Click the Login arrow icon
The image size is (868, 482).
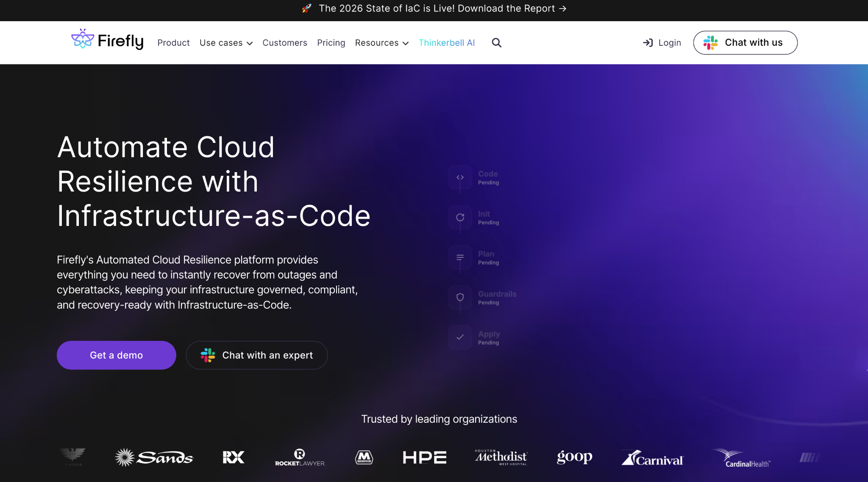(648, 43)
